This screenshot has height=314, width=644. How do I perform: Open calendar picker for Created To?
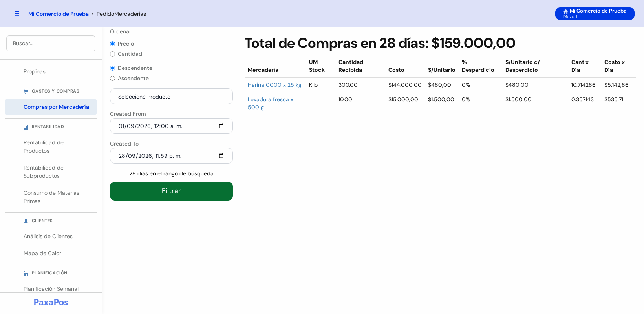click(221, 156)
